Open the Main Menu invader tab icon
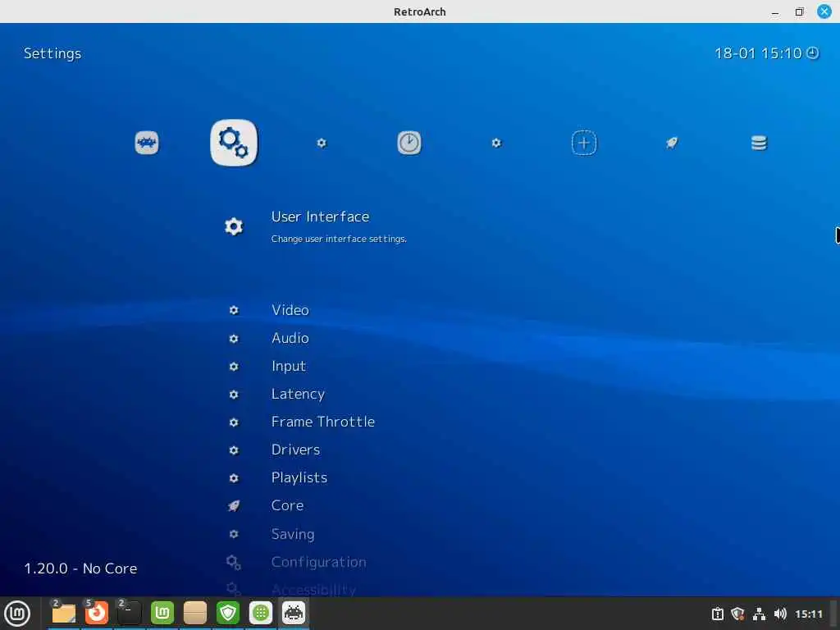840x630 pixels. [x=147, y=143]
